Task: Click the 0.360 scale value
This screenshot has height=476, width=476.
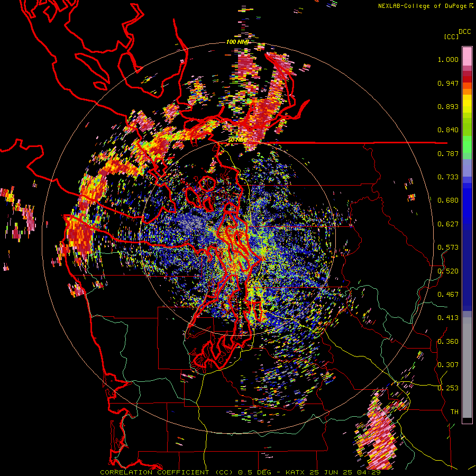Action: tap(448, 342)
